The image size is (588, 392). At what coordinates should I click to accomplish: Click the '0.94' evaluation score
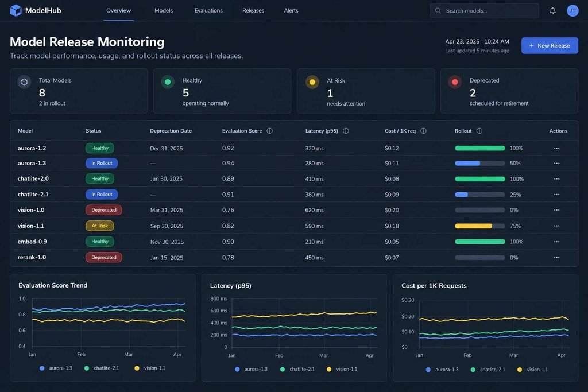pos(228,164)
